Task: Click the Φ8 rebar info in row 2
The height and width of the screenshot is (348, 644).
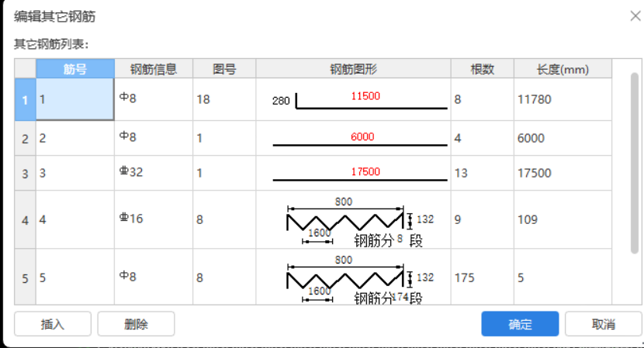Action: [154, 138]
